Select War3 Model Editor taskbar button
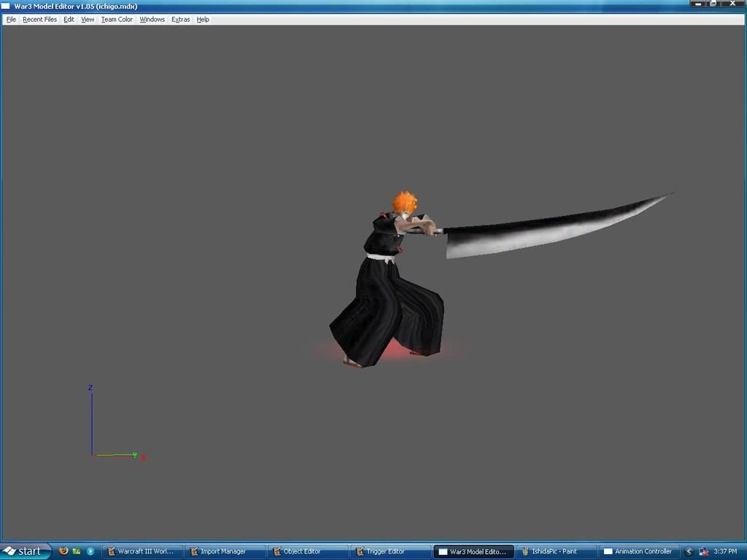The height and width of the screenshot is (560, 747). click(473, 551)
